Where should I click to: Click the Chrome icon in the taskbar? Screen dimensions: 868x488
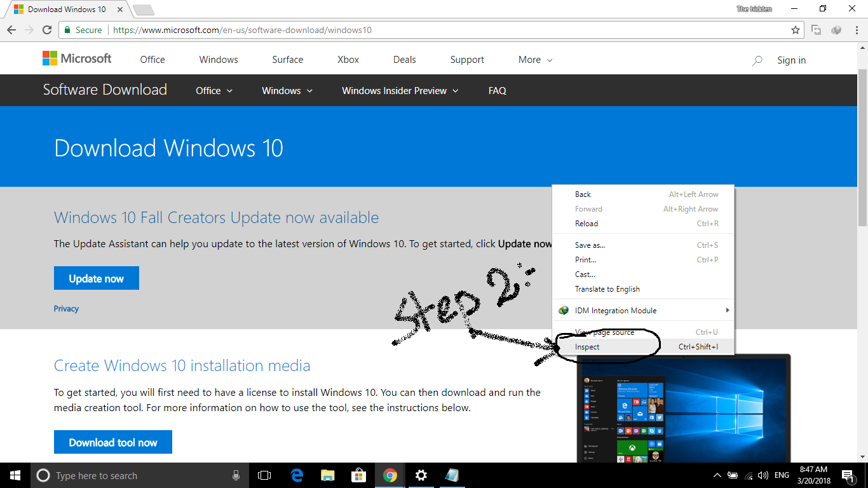coord(390,475)
